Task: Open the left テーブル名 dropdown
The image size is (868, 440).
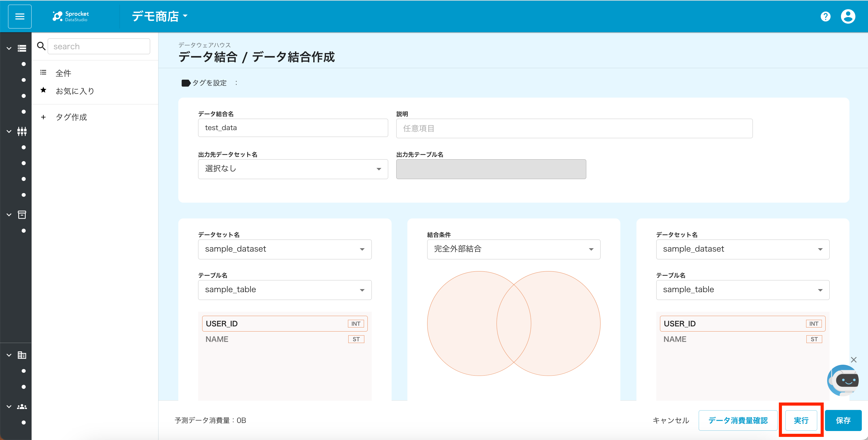Action: [x=285, y=290]
